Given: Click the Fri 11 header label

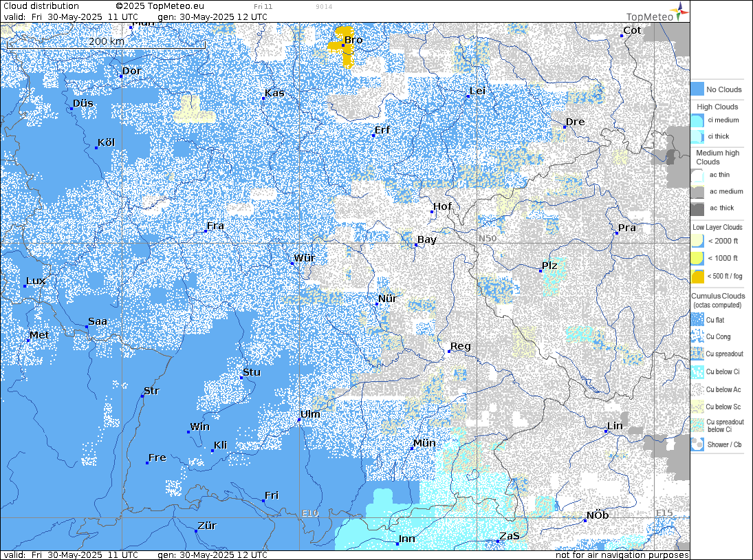Looking at the screenshot, I should coord(263,7).
